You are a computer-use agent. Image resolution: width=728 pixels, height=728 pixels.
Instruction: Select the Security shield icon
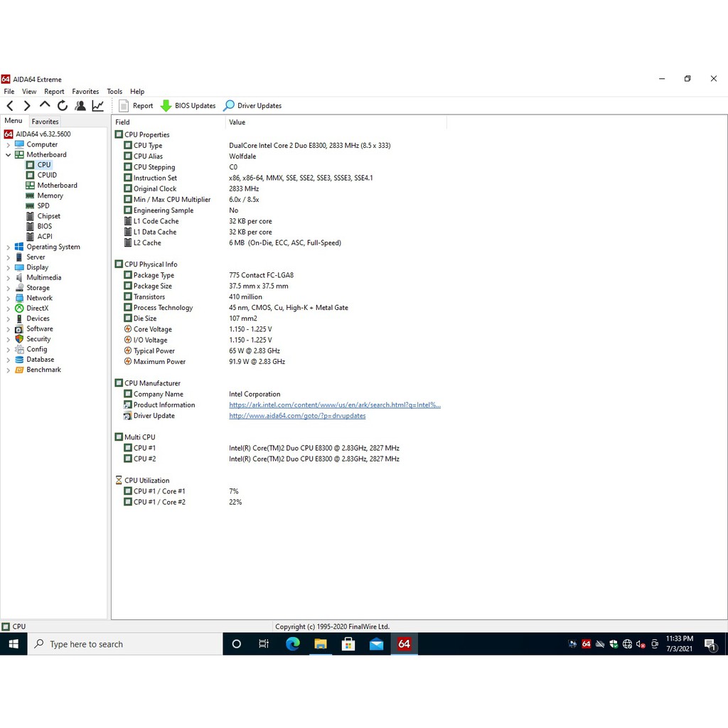coord(19,339)
